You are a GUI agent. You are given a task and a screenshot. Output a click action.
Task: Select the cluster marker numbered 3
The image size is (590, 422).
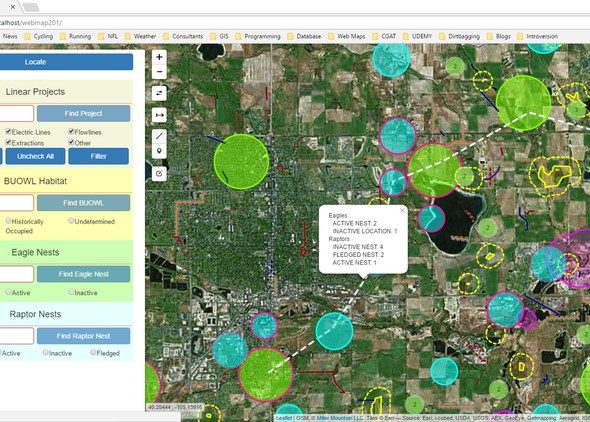pos(576,110)
